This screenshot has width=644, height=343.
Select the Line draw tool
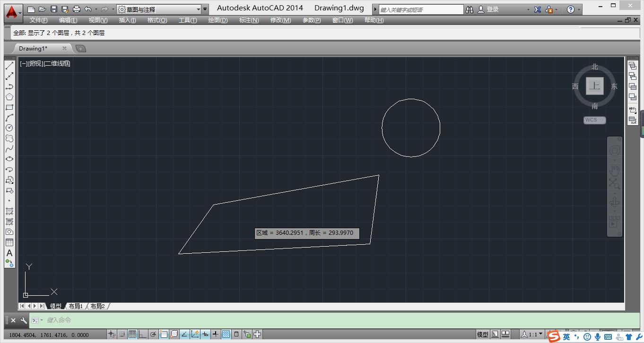(9, 66)
